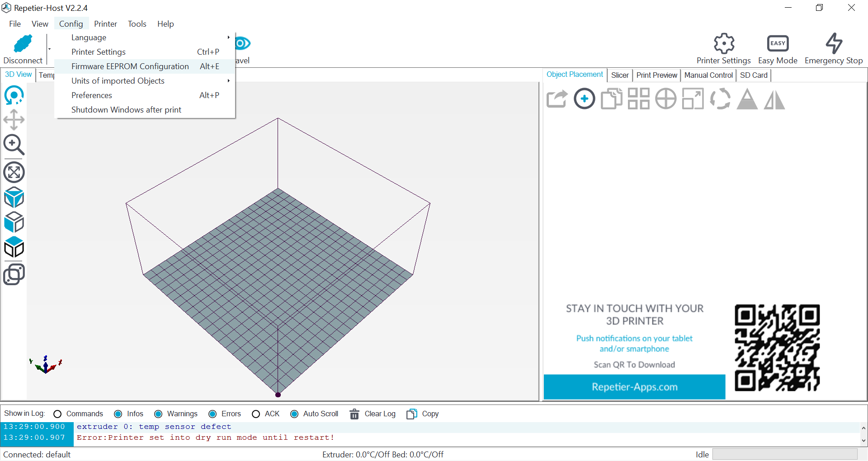This screenshot has height=461, width=868.
Task: Open the Repetier-Apps.com link
Action: (x=635, y=387)
